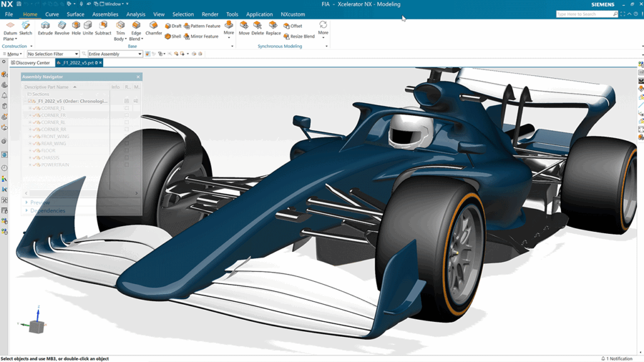This screenshot has height=362, width=644.
Task: Select the Extrude tool
Action: coord(45,28)
